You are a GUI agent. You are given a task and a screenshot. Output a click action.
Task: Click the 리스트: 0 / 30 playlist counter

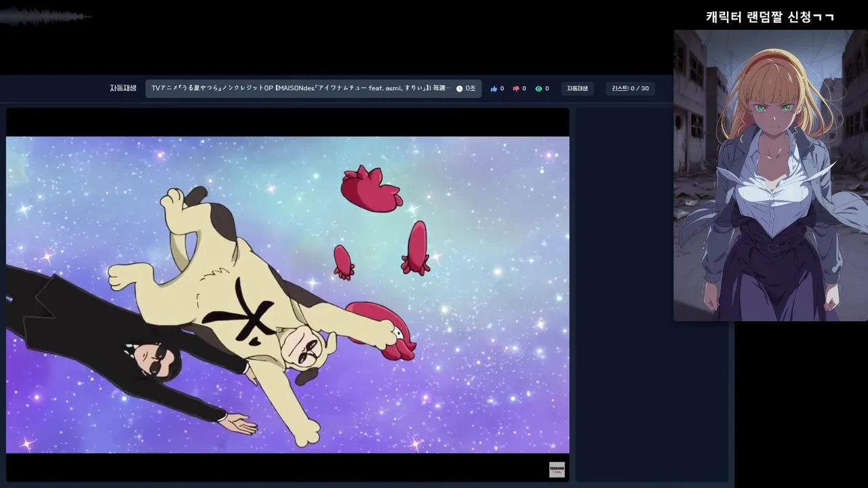point(630,89)
